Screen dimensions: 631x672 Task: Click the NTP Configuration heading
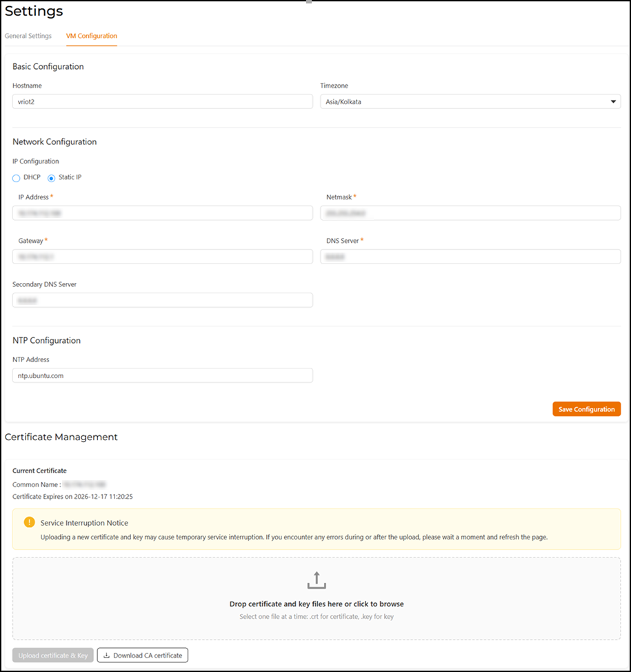tap(46, 341)
